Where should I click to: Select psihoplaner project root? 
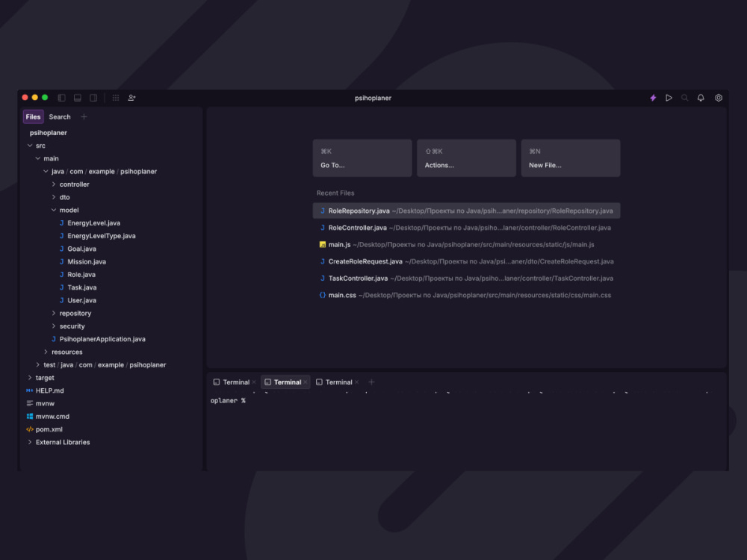pos(48,132)
